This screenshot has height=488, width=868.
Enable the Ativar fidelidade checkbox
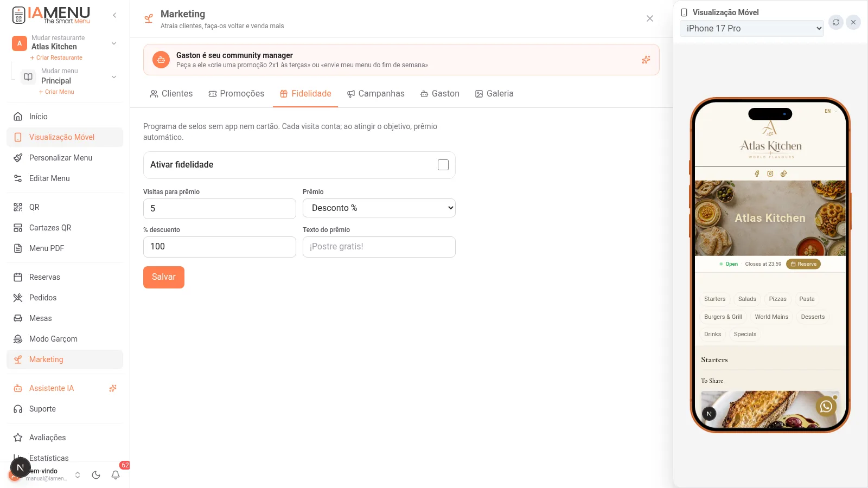coord(443,165)
